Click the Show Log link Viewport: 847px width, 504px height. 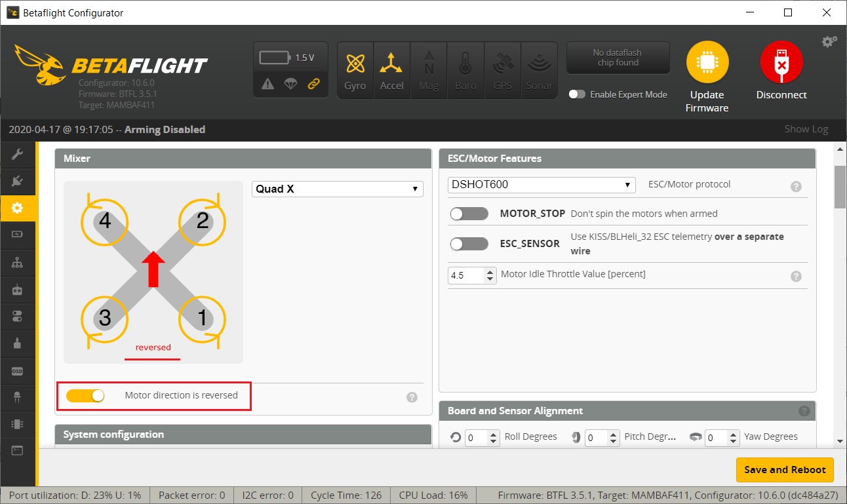(x=806, y=129)
